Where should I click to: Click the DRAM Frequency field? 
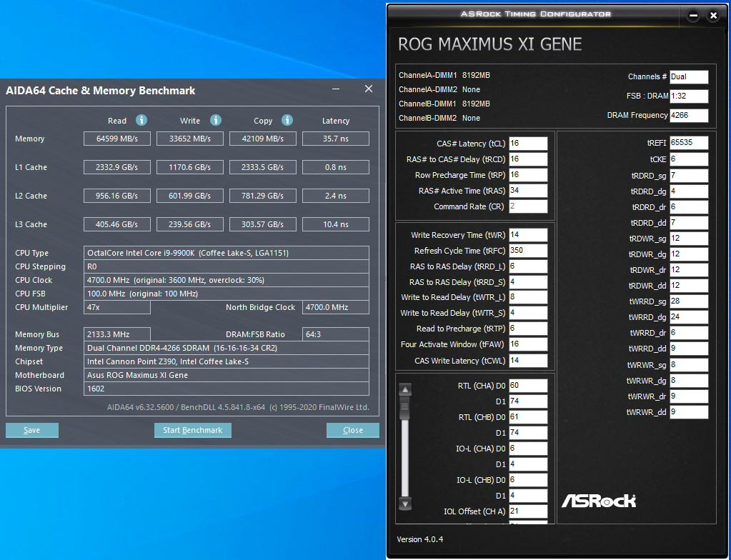[x=689, y=115]
